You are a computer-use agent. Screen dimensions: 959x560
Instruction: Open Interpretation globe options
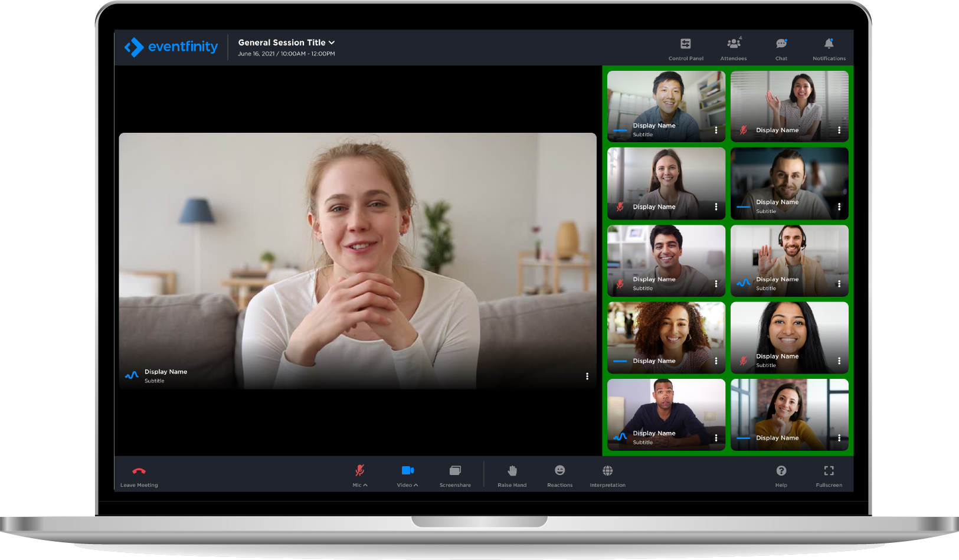(x=608, y=470)
